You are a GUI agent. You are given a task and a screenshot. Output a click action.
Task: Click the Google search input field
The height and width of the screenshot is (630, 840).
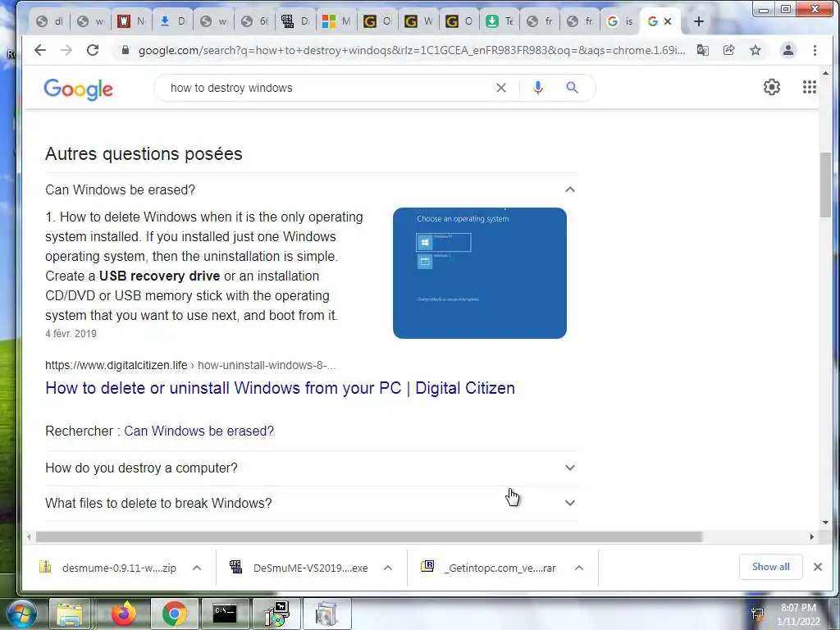tap(326, 88)
